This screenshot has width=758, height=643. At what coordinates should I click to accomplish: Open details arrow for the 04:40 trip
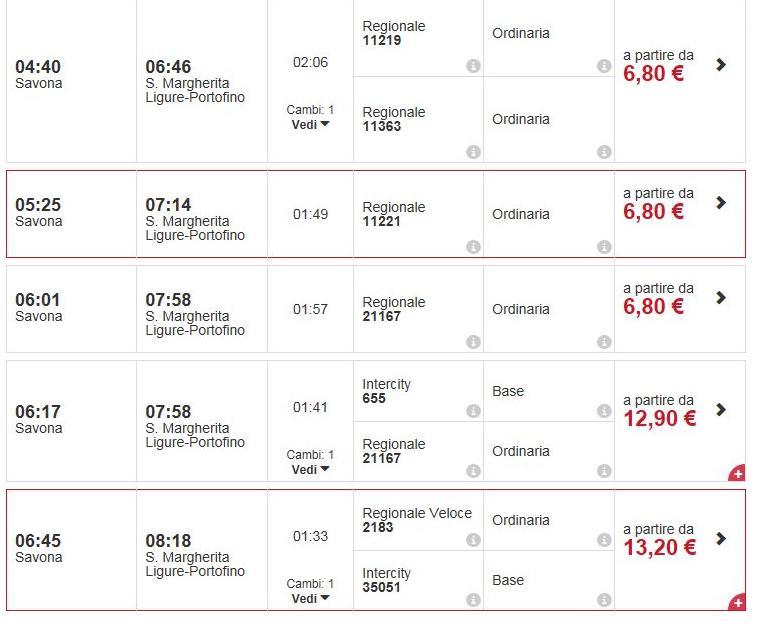[x=721, y=65]
